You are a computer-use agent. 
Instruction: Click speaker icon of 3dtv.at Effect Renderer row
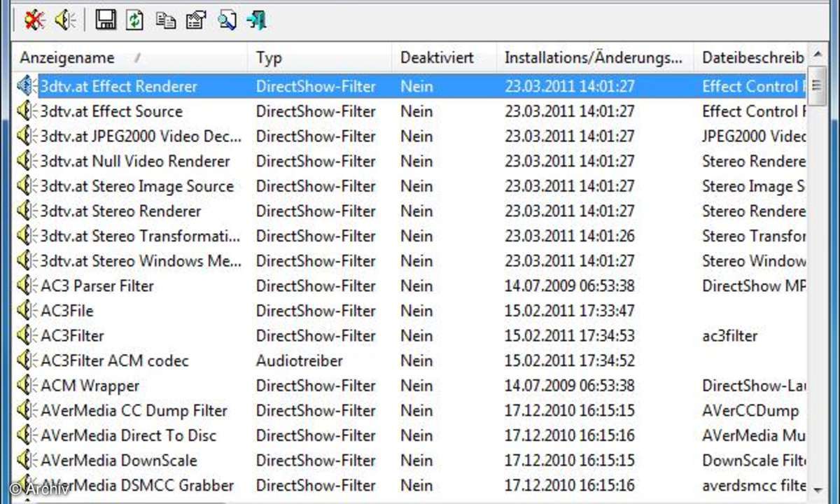[26, 86]
